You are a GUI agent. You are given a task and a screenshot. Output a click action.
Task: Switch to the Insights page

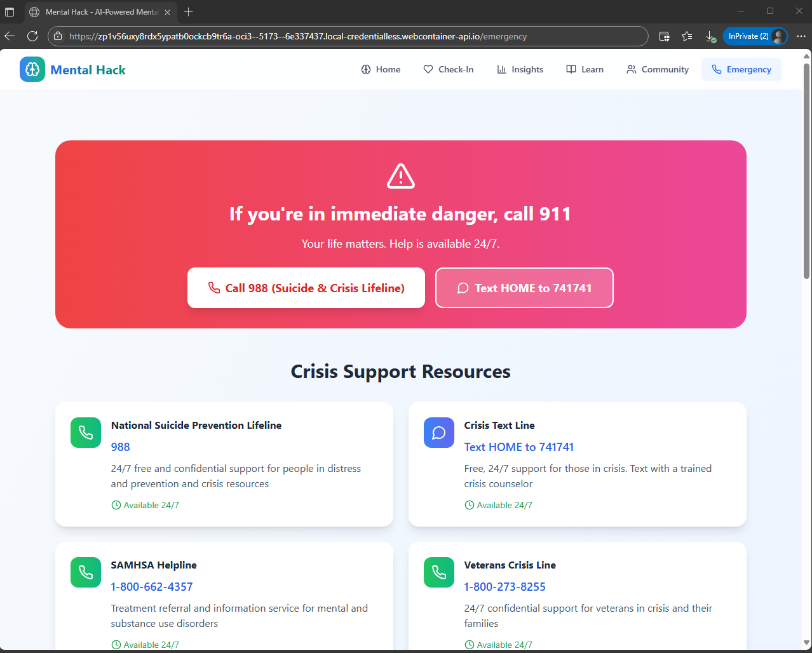click(x=520, y=69)
